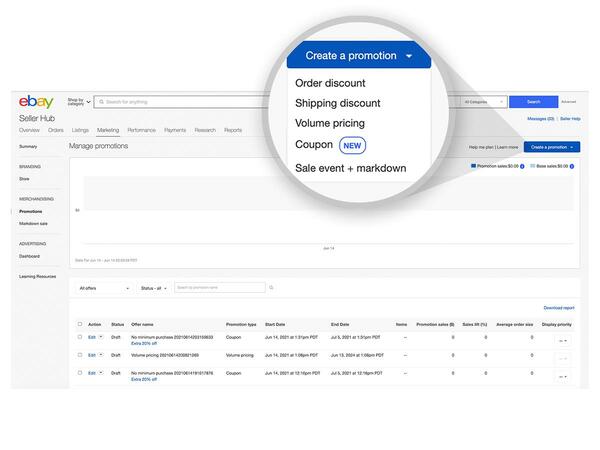Screen dimensions: 600x450
Task: Open Learning Resources in the sidebar
Action: pyautogui.click(x=38, y=276)
